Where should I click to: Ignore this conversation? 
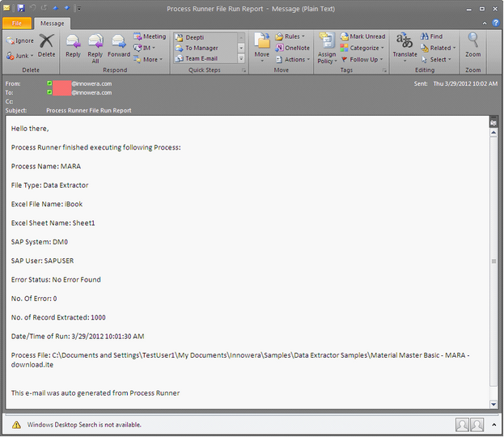point(20,40)
